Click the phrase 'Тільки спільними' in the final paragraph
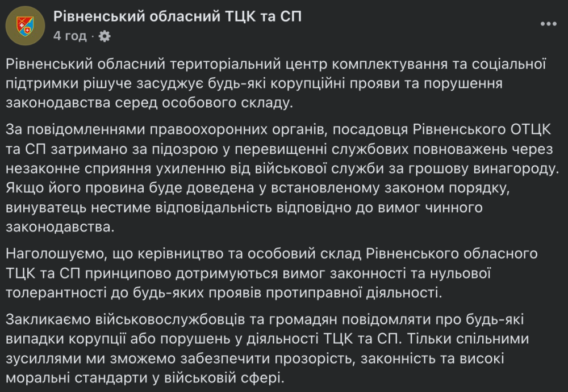 tap(466, 340)
